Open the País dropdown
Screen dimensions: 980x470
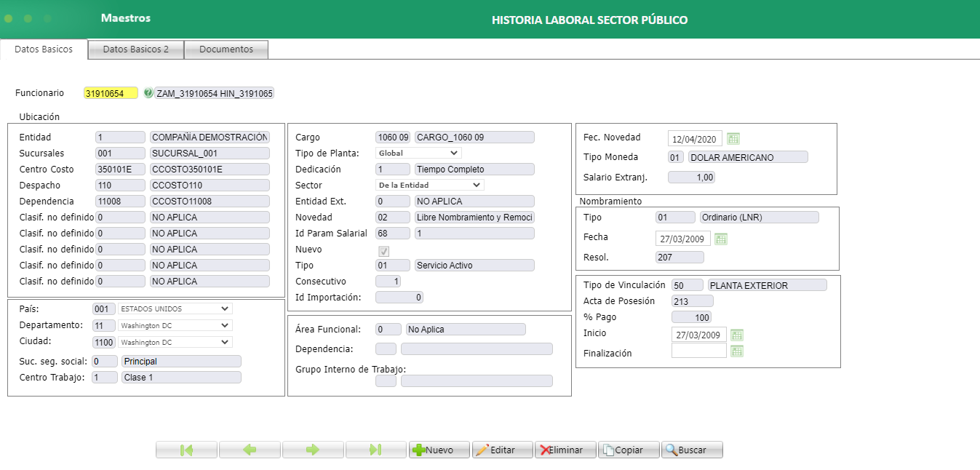tap(175, 308)
